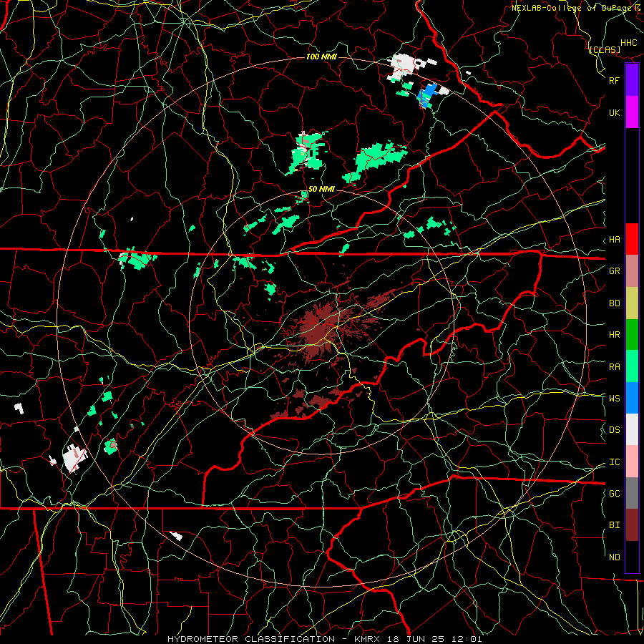Click the '50 NMI' range ring label
Image resolution: width=644 pixels, height=644 pixels.
tap(321, 190)
